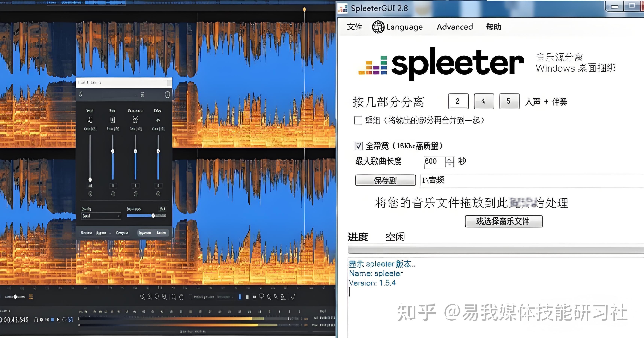The image size is (644, 338).
Task: Open the dropdown in editor bottom toolbar
Action: [226, 297]
